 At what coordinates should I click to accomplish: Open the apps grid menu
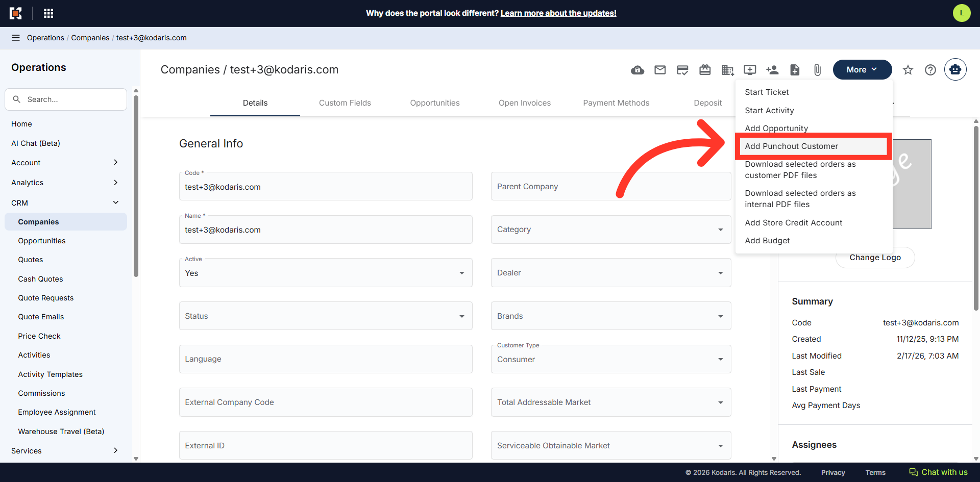pos(48,13)
